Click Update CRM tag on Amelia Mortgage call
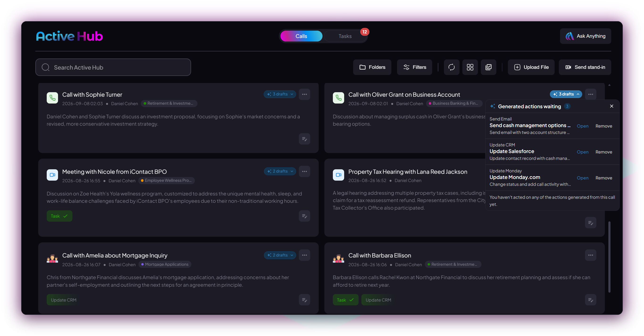 pyautogui.click(x=63, y=300)
